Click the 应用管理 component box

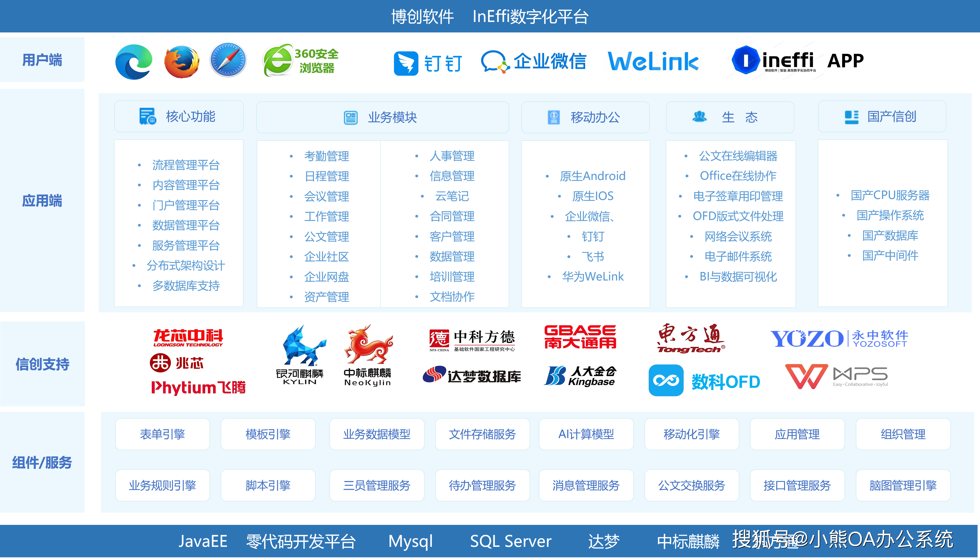pos(797,434)
